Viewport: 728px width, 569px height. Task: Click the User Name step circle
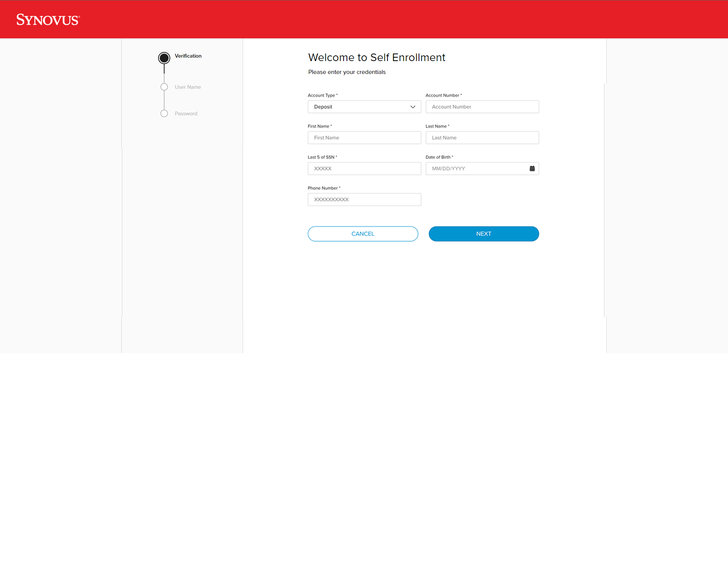click(164, 87)
